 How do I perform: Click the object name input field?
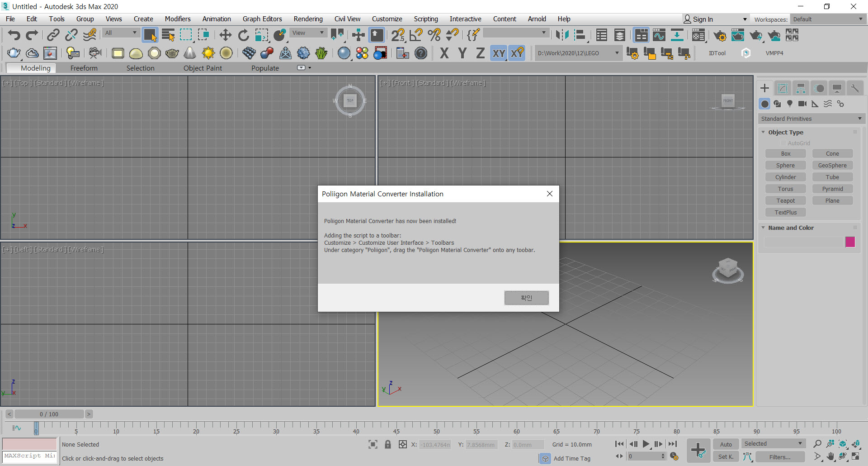click(803, 242)
